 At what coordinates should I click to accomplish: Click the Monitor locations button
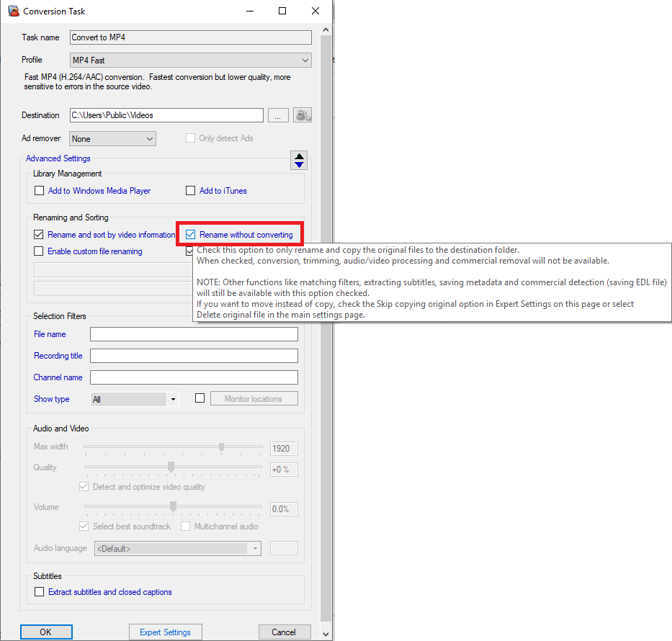pyautogui.click(x=254, y=398)
